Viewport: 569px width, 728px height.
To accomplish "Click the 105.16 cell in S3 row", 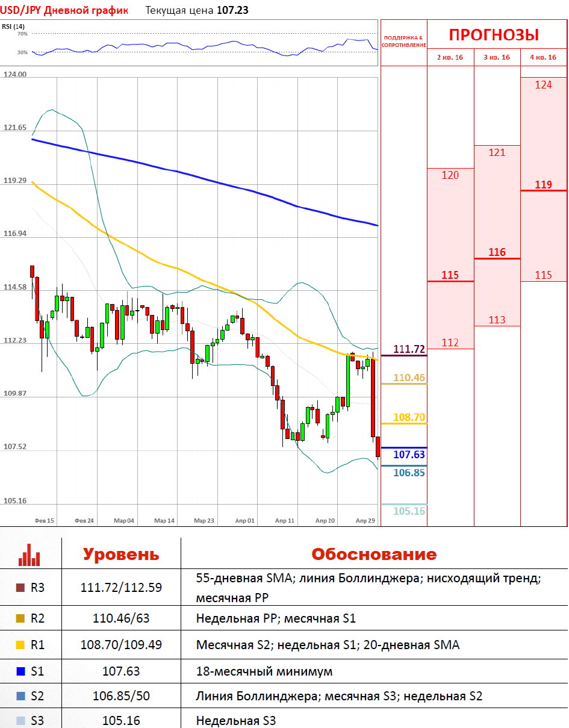I will (x=121, y=720).
